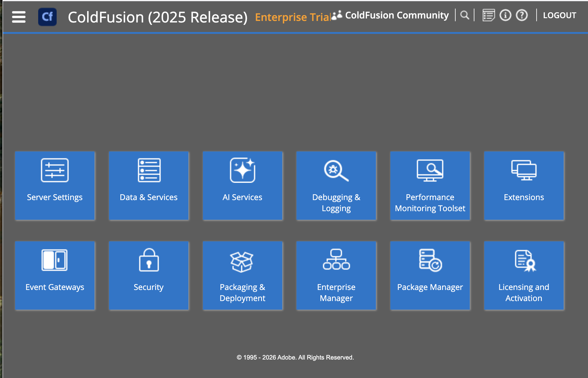Log out using the LOGOUT button
588x378 pixels.
click(x=559, y=15)
